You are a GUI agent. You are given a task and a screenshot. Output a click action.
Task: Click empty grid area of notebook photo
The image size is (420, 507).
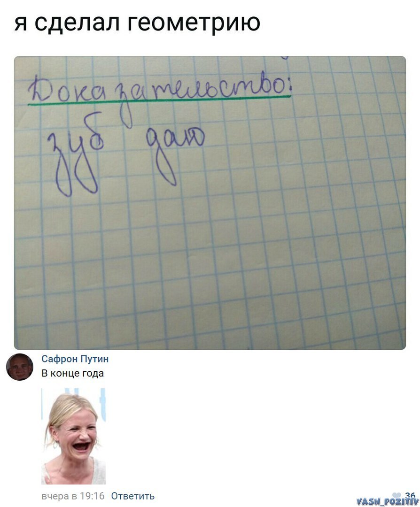tap(259, 259)
